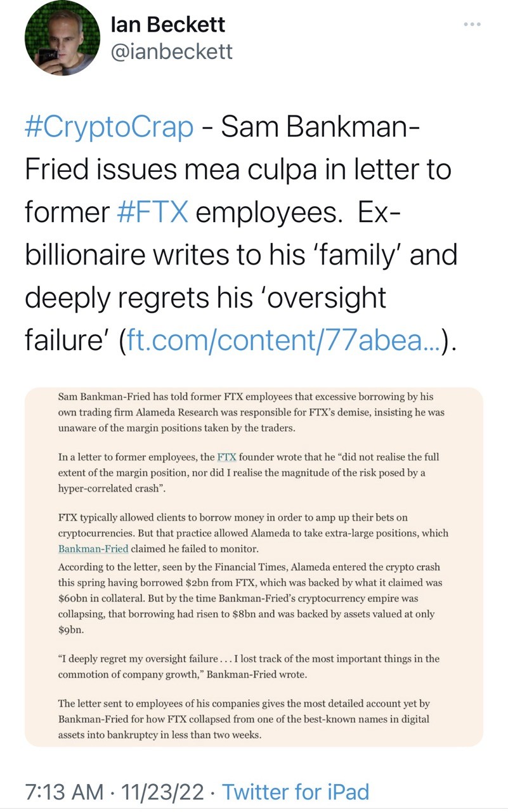The image size is (508, 812).
Task: Open the Twitter for iPad source link
Action: click(x=296, y=791)
